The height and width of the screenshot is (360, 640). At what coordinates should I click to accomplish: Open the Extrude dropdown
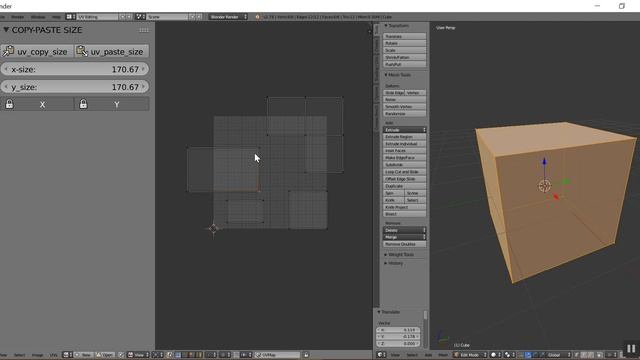(x=404, y=130)
